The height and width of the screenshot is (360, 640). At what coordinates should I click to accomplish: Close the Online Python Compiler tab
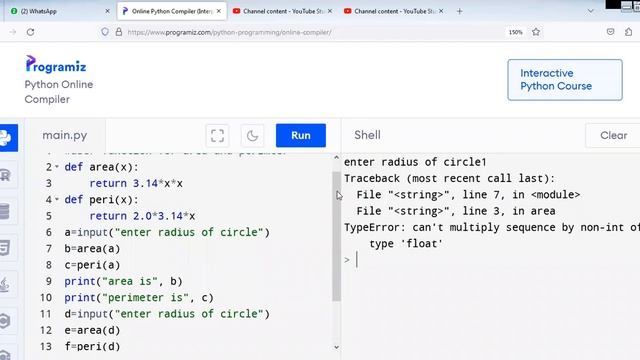(219, 11)
